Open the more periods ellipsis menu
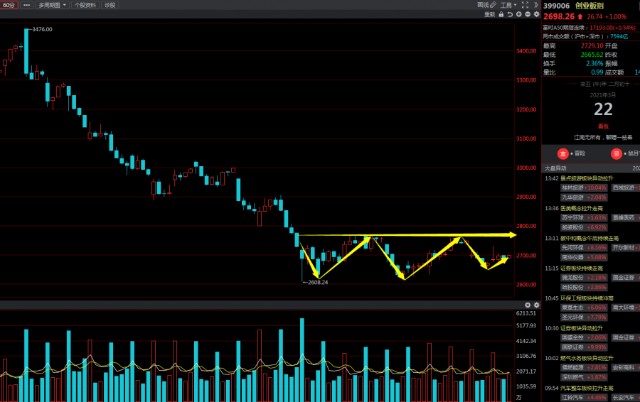This screenshot has height=402, width=640. point(27,5)
